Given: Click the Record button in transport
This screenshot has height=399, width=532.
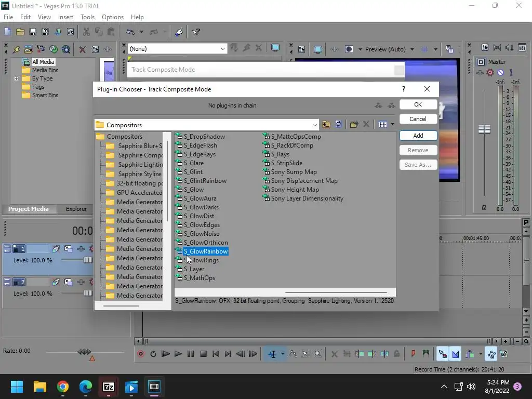Looking at the screenshot, I should pyautogui.click(x=140, y=354).
